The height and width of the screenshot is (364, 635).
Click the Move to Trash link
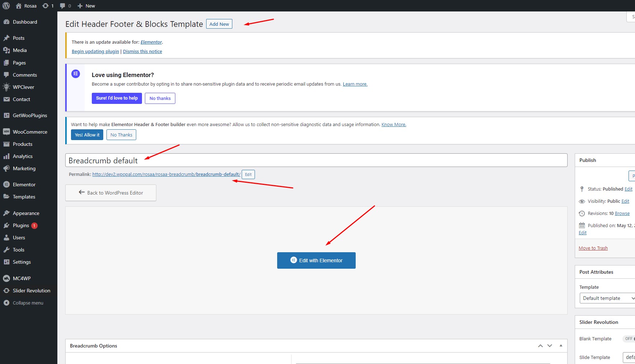coord(593,248)
